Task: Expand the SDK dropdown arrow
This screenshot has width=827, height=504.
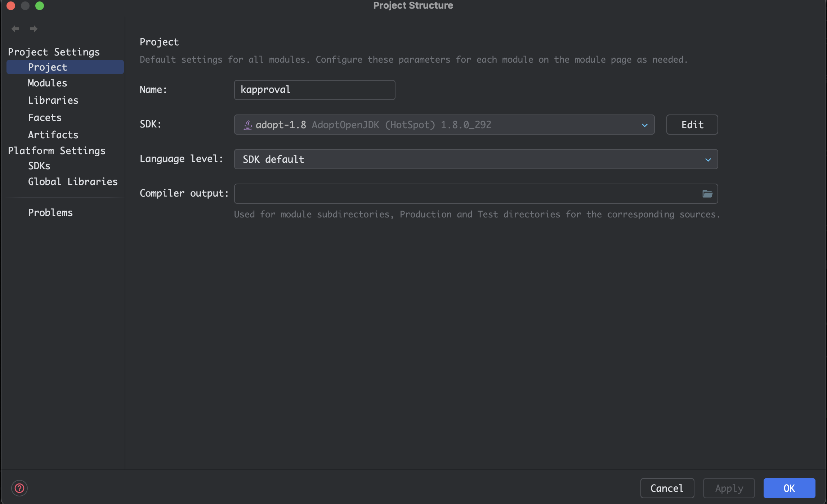Action: click(x=644, y=125)
